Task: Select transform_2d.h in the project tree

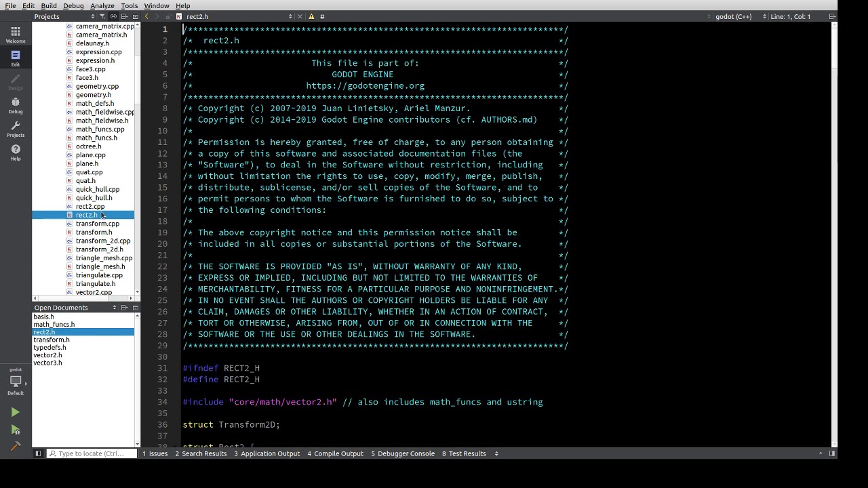Action: [99, 249]
